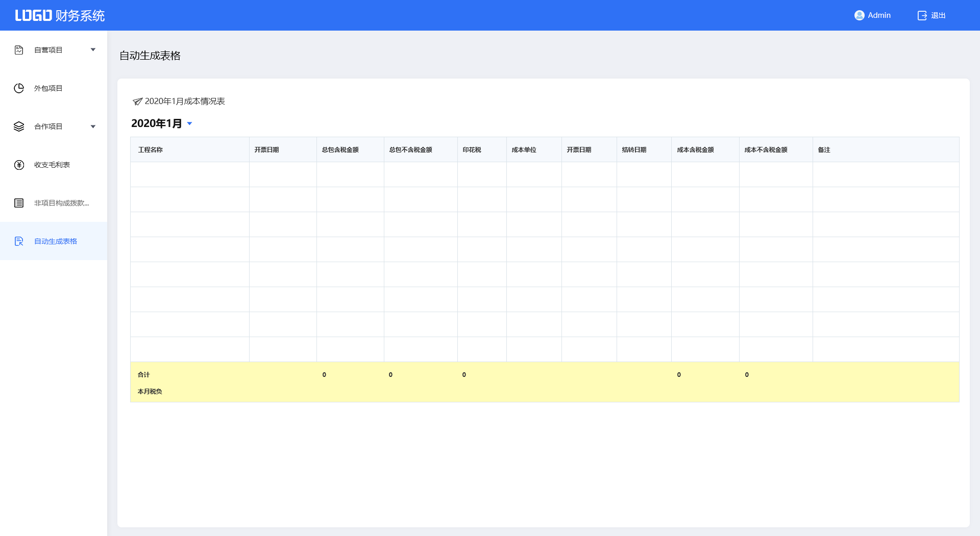
Task: Click the paper plane icon beside table title
Action: tap(137, 101)
